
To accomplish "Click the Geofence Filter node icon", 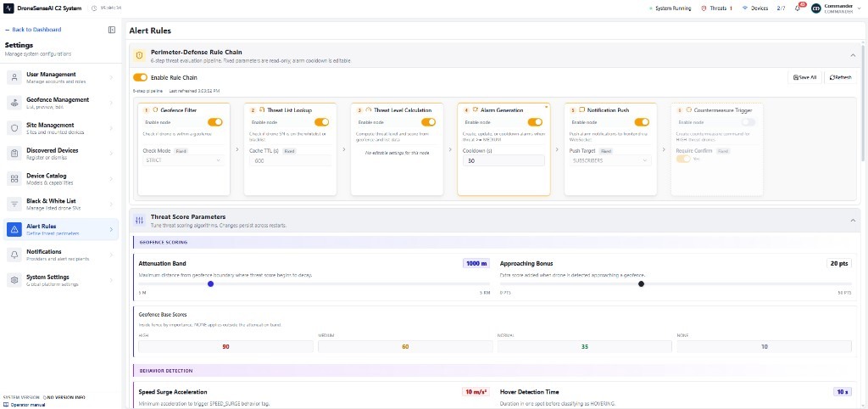I will (155, 110).
